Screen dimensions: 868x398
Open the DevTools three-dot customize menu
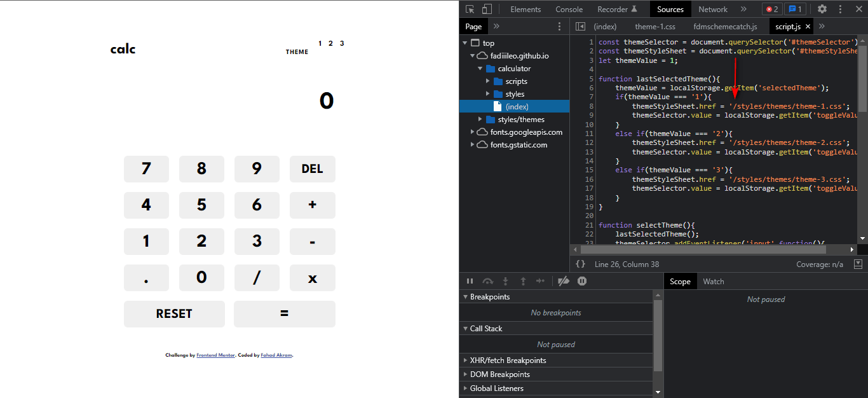click(x=841, y=9)
